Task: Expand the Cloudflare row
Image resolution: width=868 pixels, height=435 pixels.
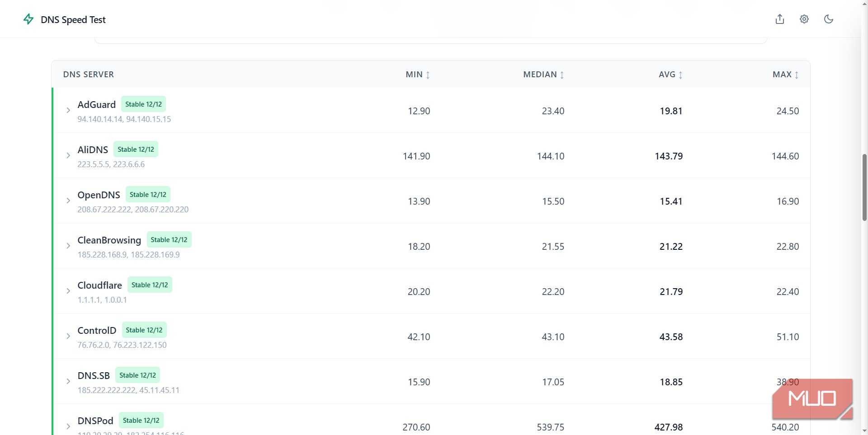Action: click(68, 291)
